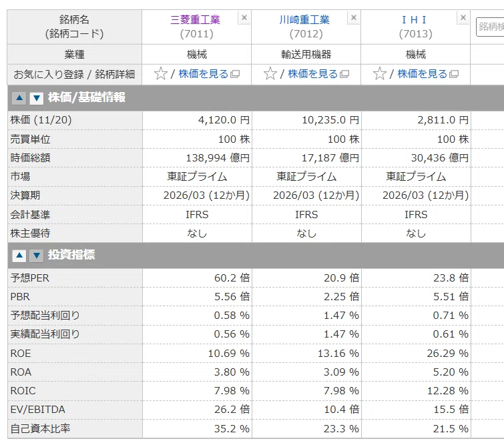Select the EV/EBITDA row label
504x443 pixels.
click(38, 410)
